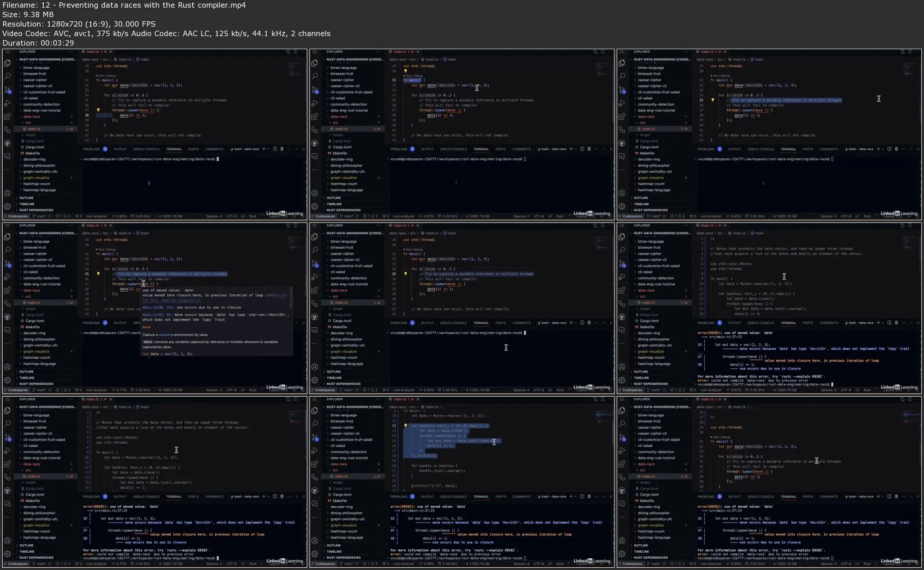Viewport: 924px width, 570px height.
Task: Click the lightbulb code action in first thumbnail
Action: [98, 110]
